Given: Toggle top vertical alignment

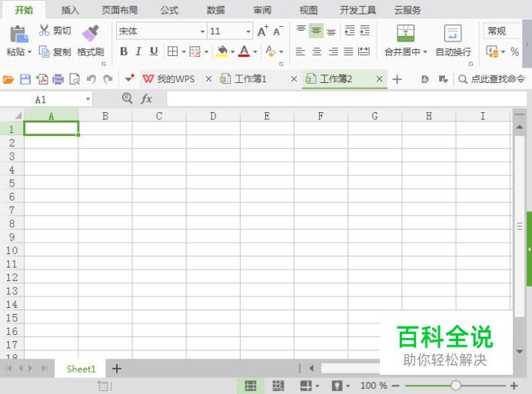Looking at the screenshot, I should (301, 31).
